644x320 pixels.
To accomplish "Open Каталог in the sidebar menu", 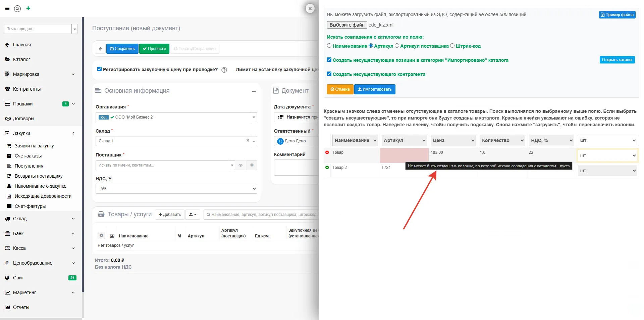I will 21,59.
